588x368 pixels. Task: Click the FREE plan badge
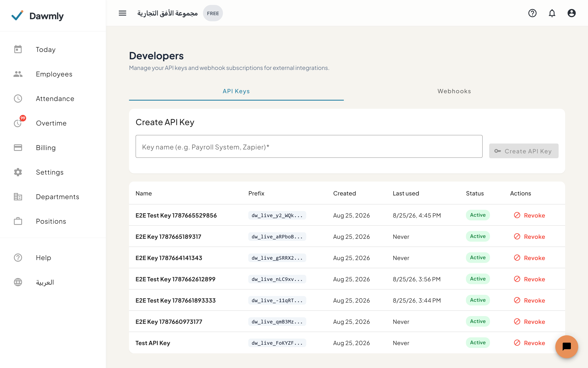click(x=213, y=13)
